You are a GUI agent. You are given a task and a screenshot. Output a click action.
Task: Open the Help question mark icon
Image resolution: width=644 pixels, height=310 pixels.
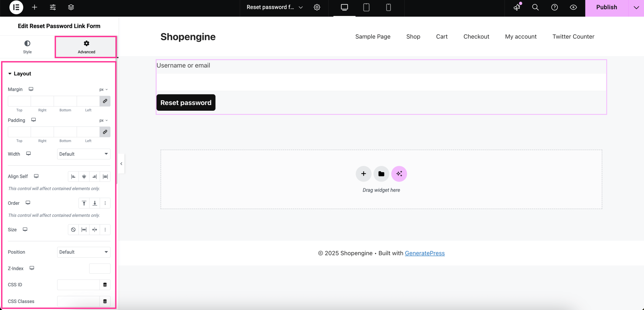(x=554, y=7)
